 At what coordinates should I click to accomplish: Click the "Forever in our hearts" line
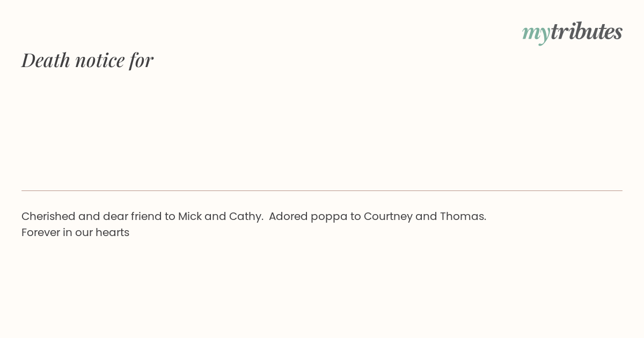point(76,232)
